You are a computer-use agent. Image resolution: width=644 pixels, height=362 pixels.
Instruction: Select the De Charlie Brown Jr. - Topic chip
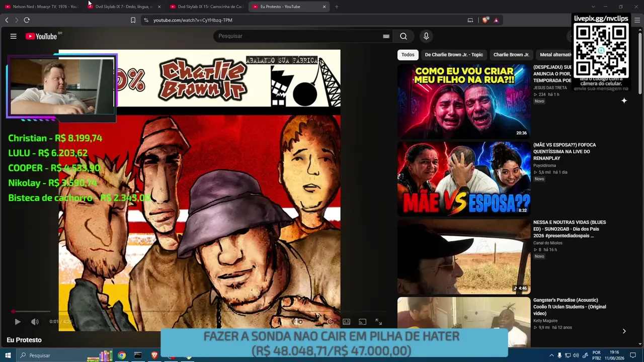coord(454,55)
